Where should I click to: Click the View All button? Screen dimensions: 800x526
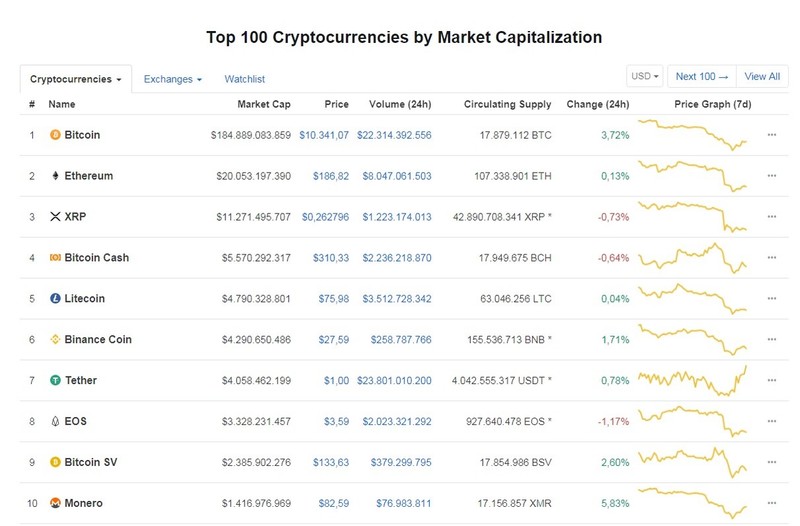(762, 77)
